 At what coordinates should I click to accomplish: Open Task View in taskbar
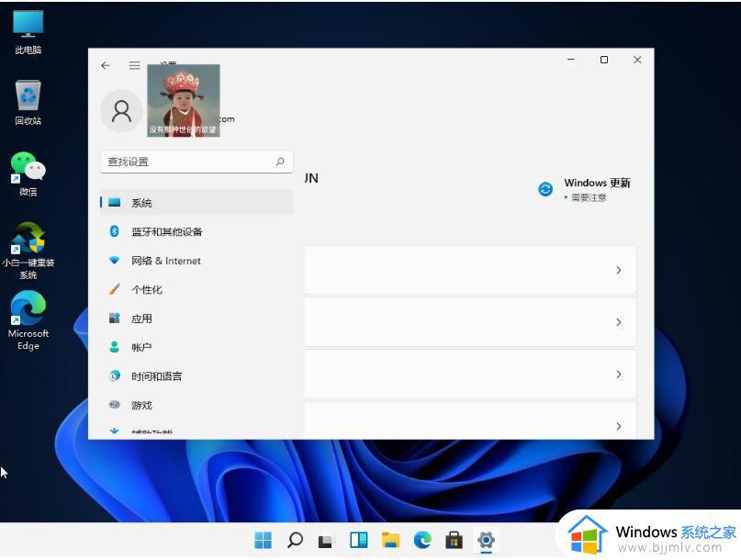(x=327, y=540)
